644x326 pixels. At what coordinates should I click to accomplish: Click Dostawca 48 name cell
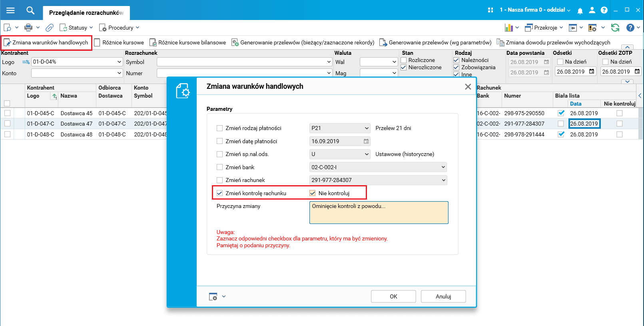pos(76,134)
